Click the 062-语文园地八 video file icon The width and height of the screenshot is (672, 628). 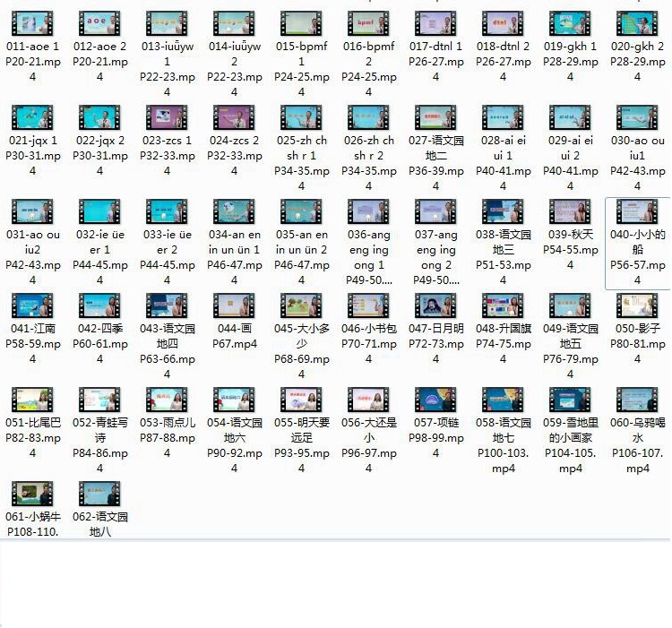click(100, 494)
